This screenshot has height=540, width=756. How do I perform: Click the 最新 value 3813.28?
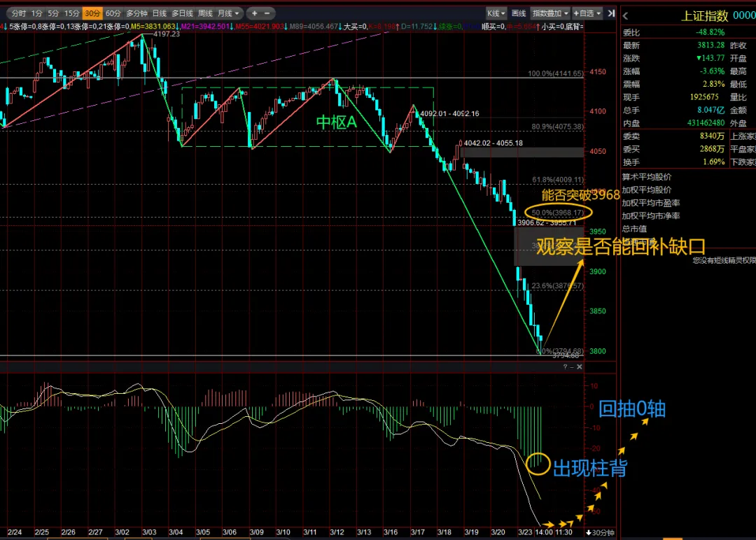click(710, 45)
